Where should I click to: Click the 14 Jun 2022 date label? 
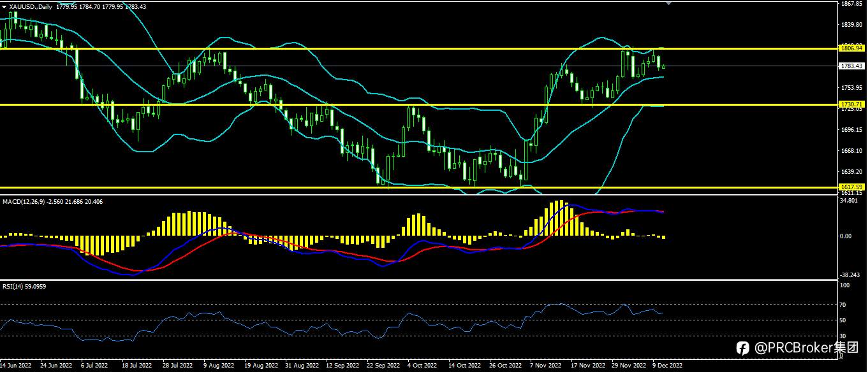pyautogui.click(x=15, y=366)
